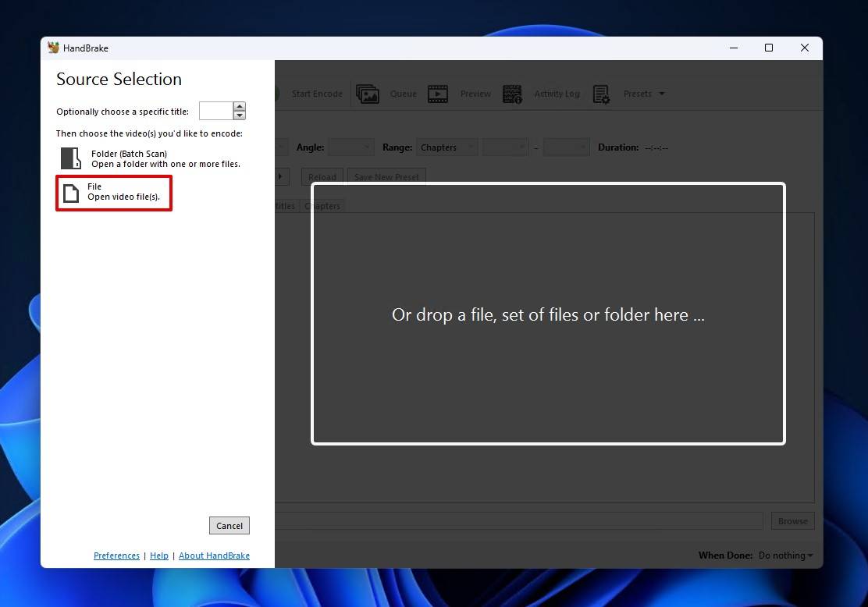Open the When Done dropdown

pyautogui.click(x=785, y=556)
